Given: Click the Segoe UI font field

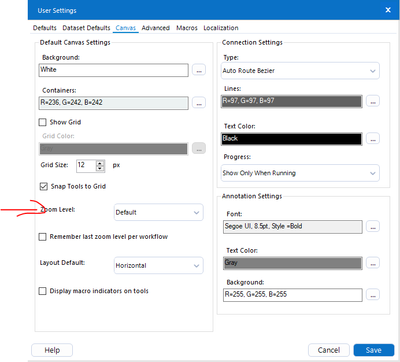Looking at the screenshot, I should [293, 227].
